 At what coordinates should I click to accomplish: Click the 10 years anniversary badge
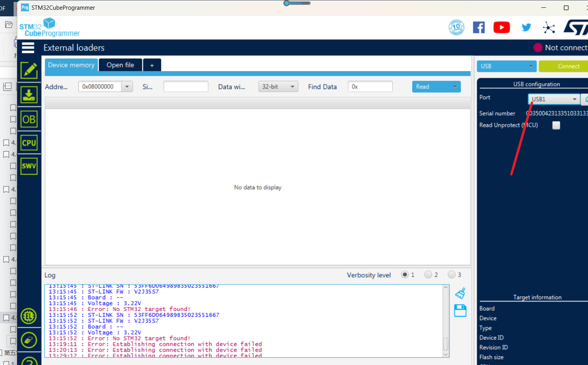[x=456, y=27]
